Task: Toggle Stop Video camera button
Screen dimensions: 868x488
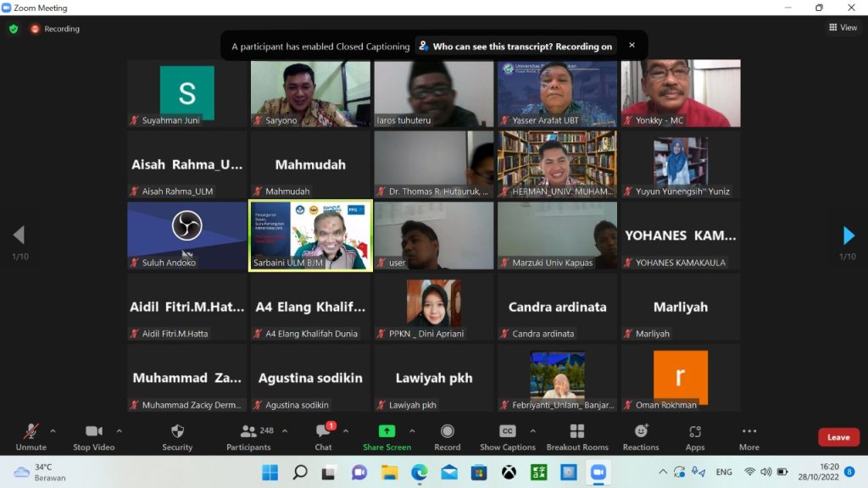Action: coord(93,436)
